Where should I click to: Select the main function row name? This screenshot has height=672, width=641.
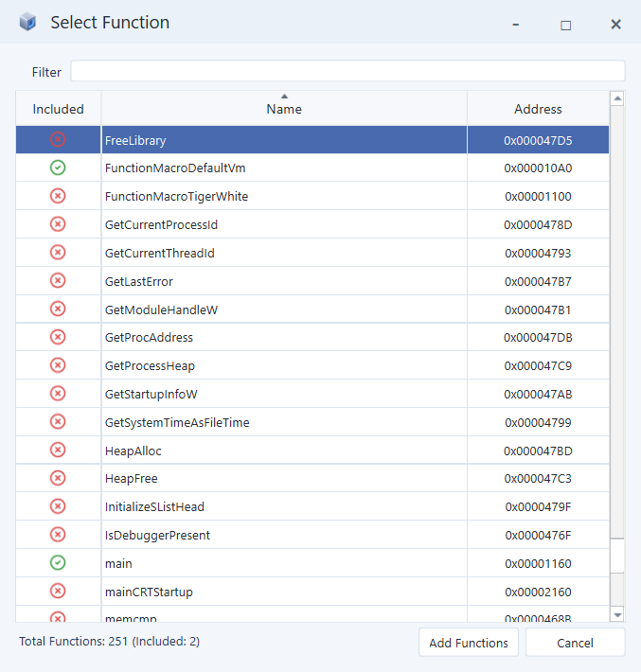118,563
